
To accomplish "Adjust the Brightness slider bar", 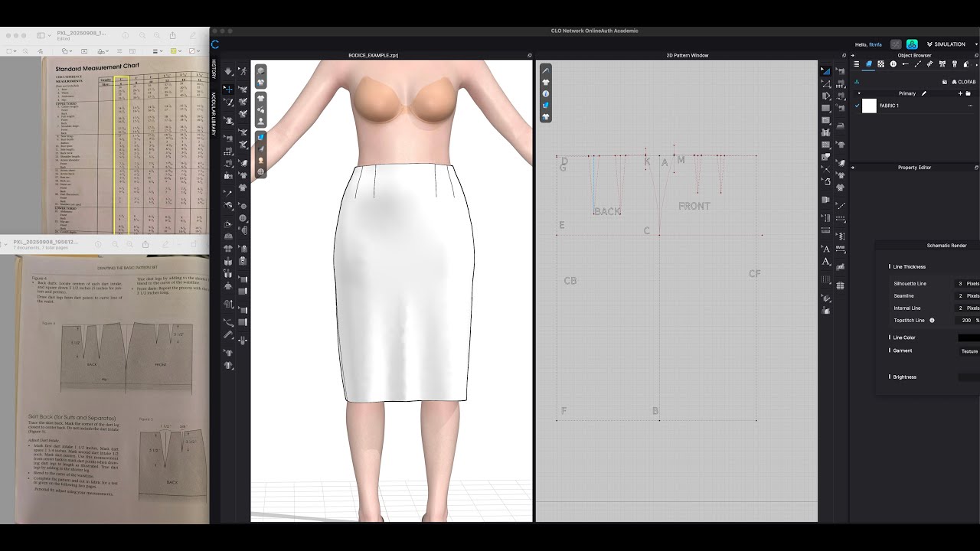I will pyautogui.click(x=969, y=377).
